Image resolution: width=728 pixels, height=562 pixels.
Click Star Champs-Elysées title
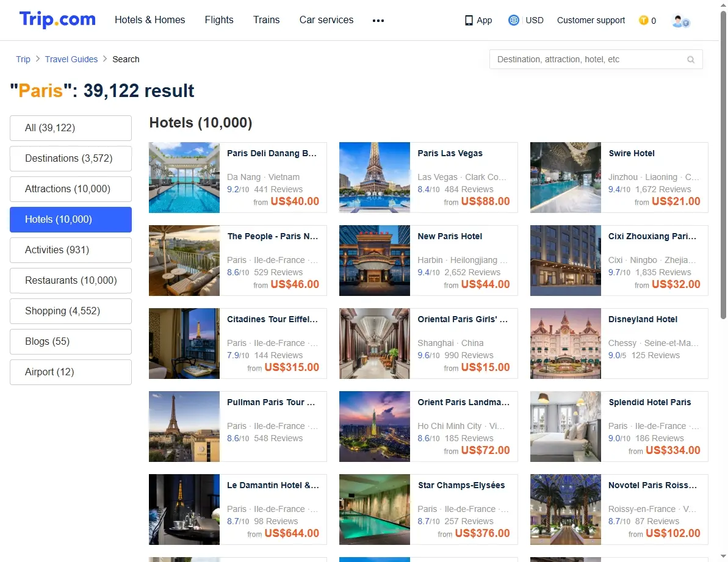(x=461, y=486)
